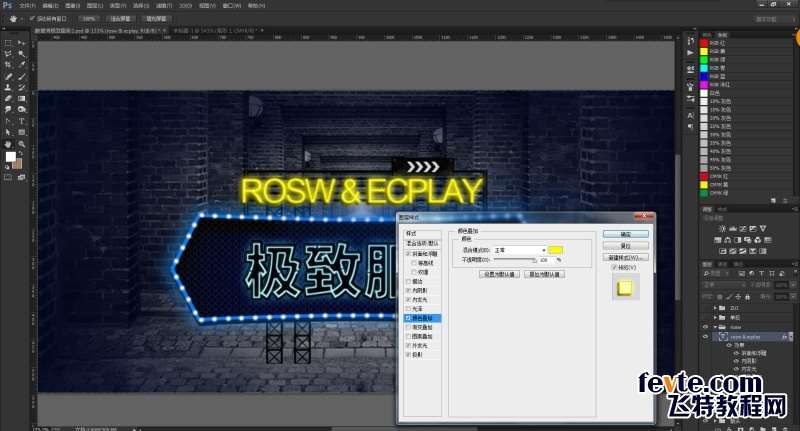Image resolution: width=800 pixels, height=431 pixels.
Task: Click the lock all layers icon
Action: coord(747,296)
